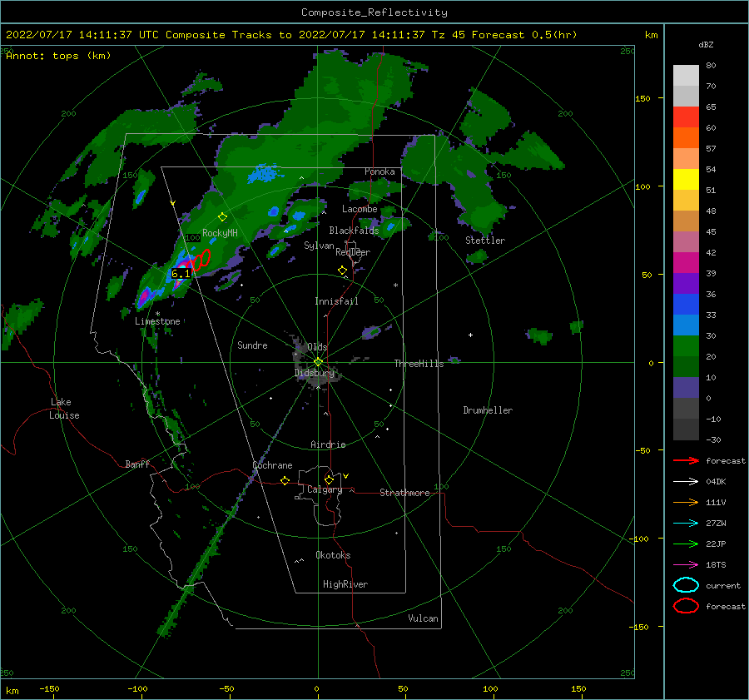The image size is (749, 700).
Task: Click the 18TS legend text
Action: pos(716,565)
